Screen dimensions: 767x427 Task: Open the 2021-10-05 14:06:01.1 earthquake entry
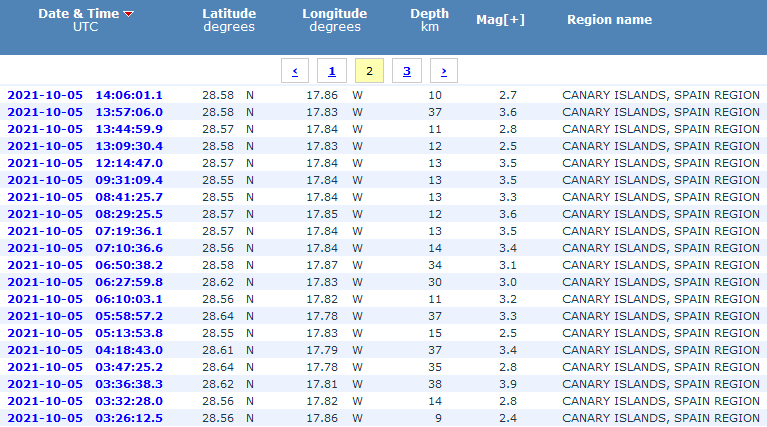[85, 95]
